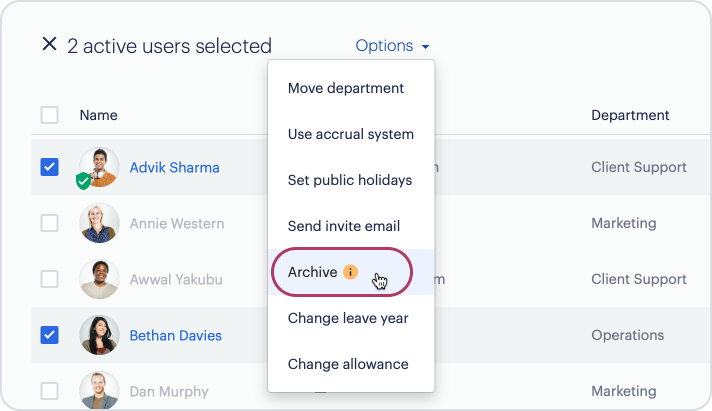Choose Move department from the menu
This screenshot has width=712, height=411.
pyautogui.click(x=346, y=88)
